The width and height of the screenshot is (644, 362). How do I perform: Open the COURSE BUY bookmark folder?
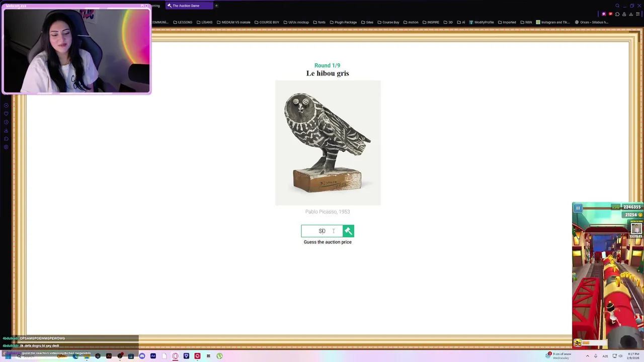pyautogui.click(x=267, y=22)
